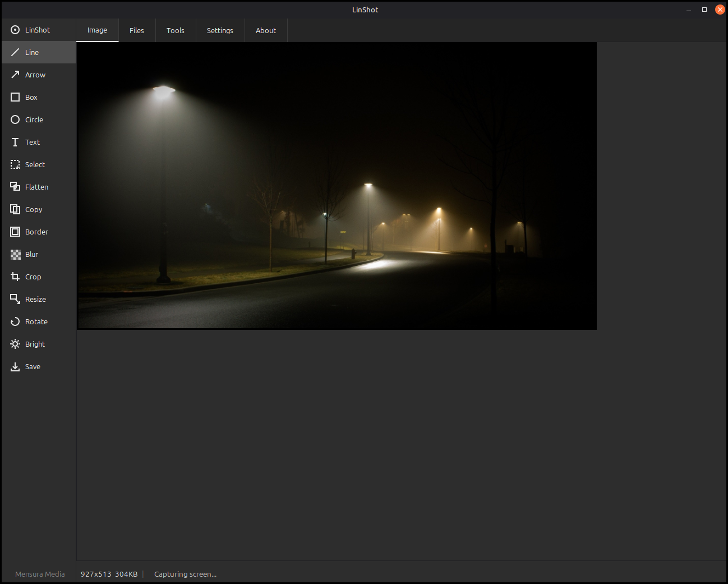Flatten the image layers
This screenshot has width=728, height=584.
click(x=38, y=187)
